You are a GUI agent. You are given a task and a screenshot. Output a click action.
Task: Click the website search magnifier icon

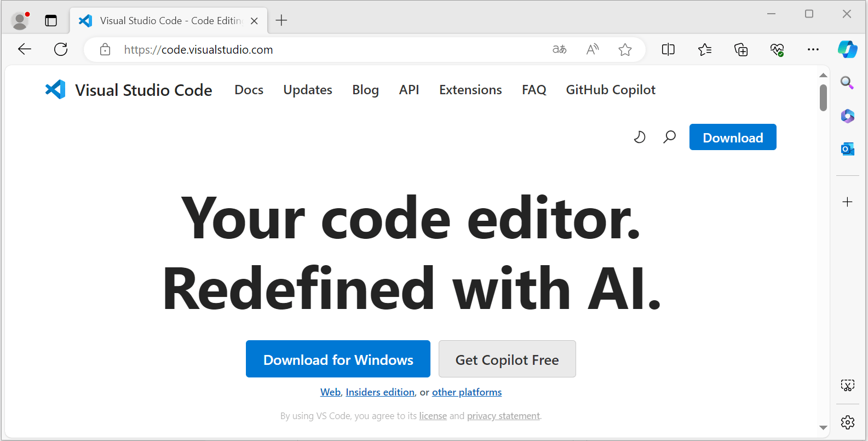click(x=669, y=137)
